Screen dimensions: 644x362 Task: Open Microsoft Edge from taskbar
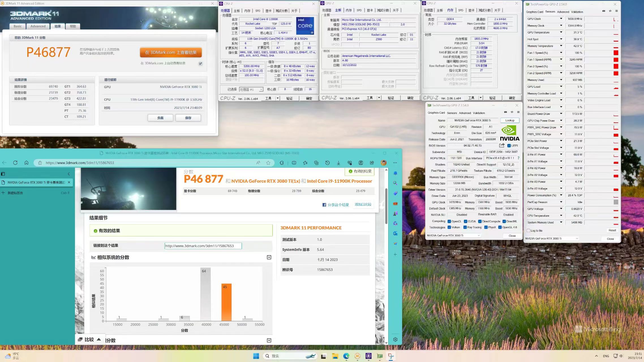click(346, 356)
